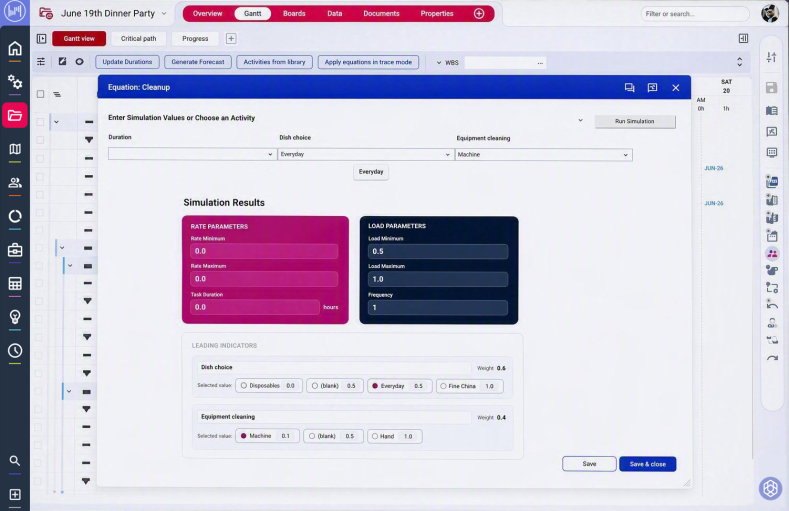Click the sort adjust icon atop right toolbar
This screenshot has height=511, width=789.
pos(771,57)
